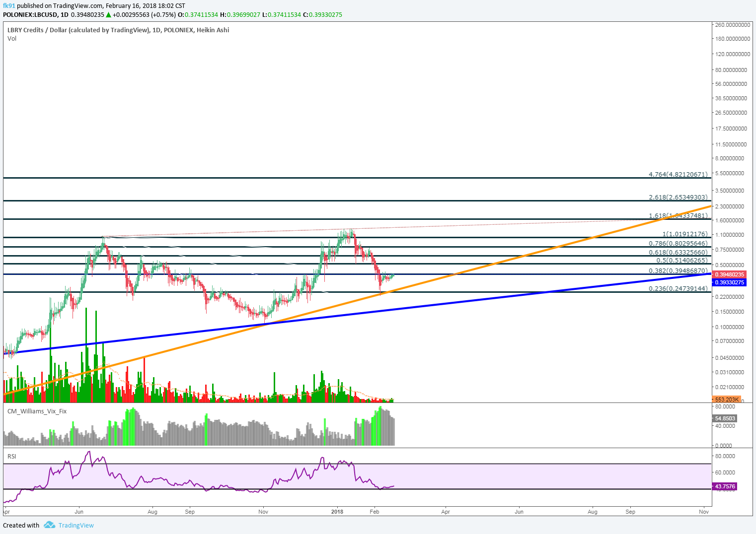Click the Vol indicator label

point(12,38)
